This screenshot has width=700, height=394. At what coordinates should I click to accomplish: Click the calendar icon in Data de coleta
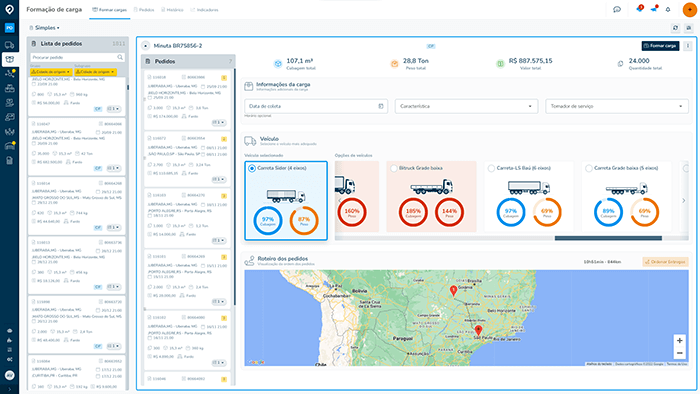click(x=381, y=106)
